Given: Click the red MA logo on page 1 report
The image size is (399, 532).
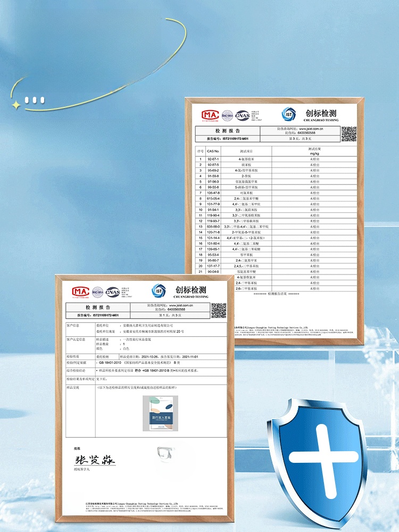Looking at the screenshot, I should (x=81, y=292).
